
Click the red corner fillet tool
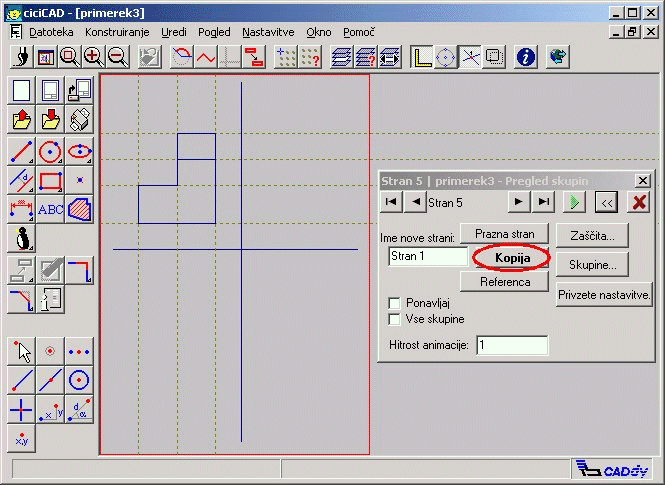(79, 270)
